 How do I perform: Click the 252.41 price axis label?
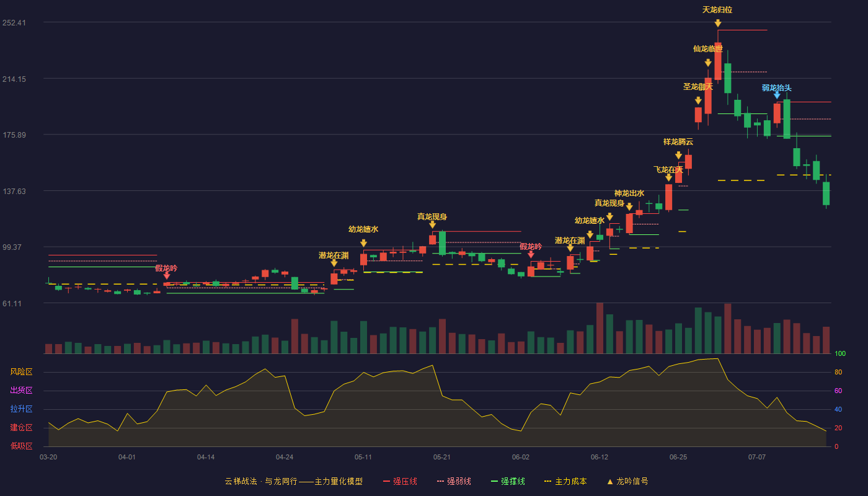click(31, 23)
